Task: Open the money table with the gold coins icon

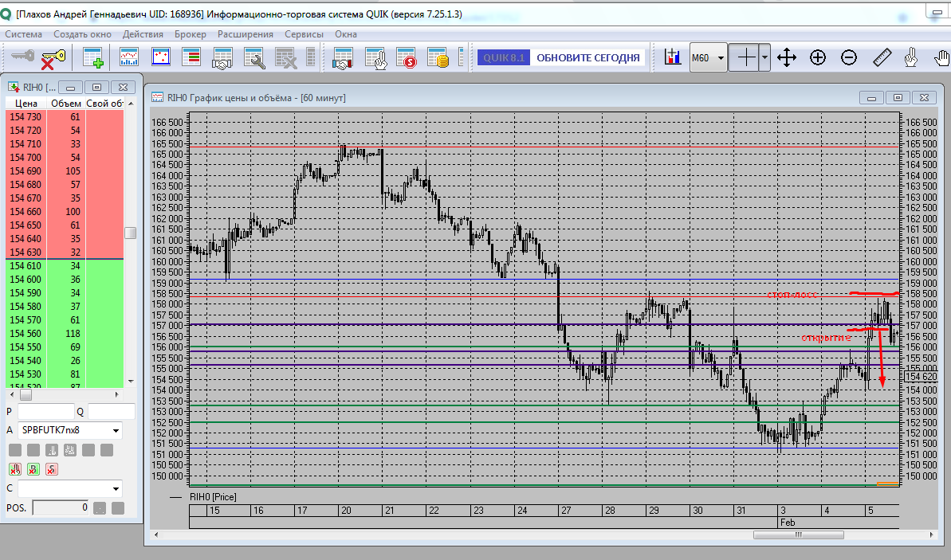Action: (438, 58)
